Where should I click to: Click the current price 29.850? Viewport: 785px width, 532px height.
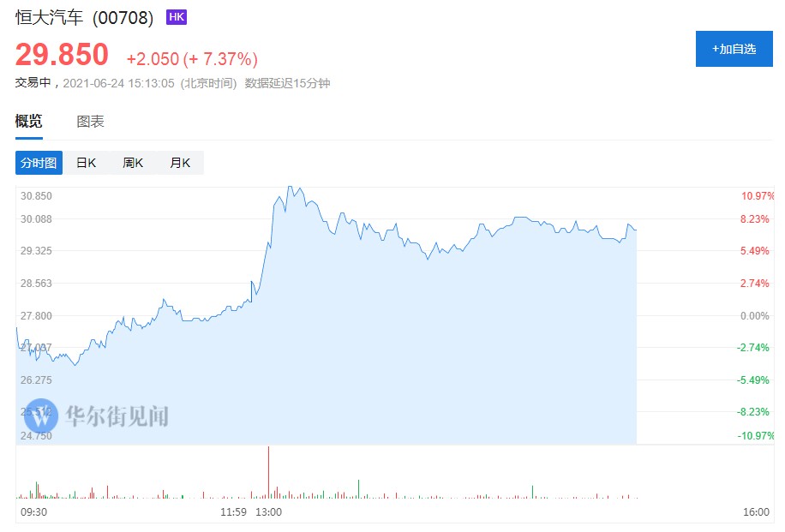62,55
